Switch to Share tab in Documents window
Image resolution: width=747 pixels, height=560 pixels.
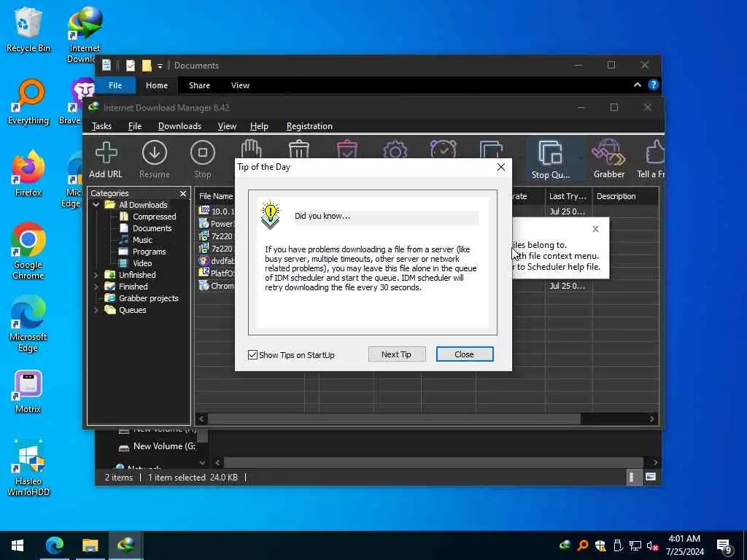[199, 85]
